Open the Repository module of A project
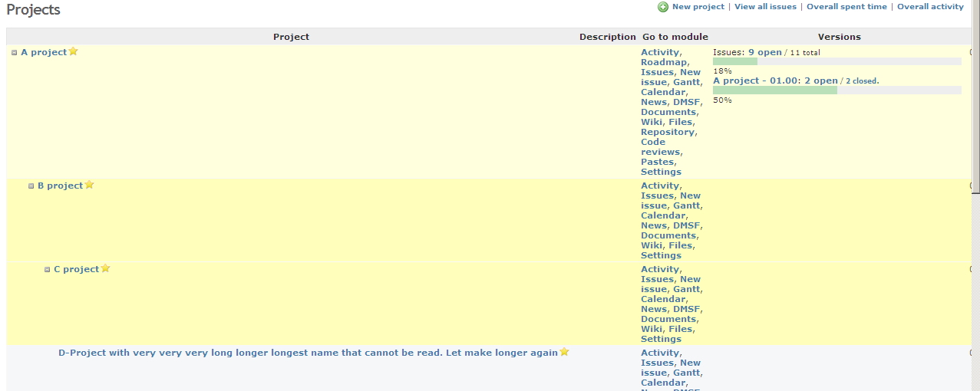The width and height of the screenshot is (980, 391). pos(667,132)
